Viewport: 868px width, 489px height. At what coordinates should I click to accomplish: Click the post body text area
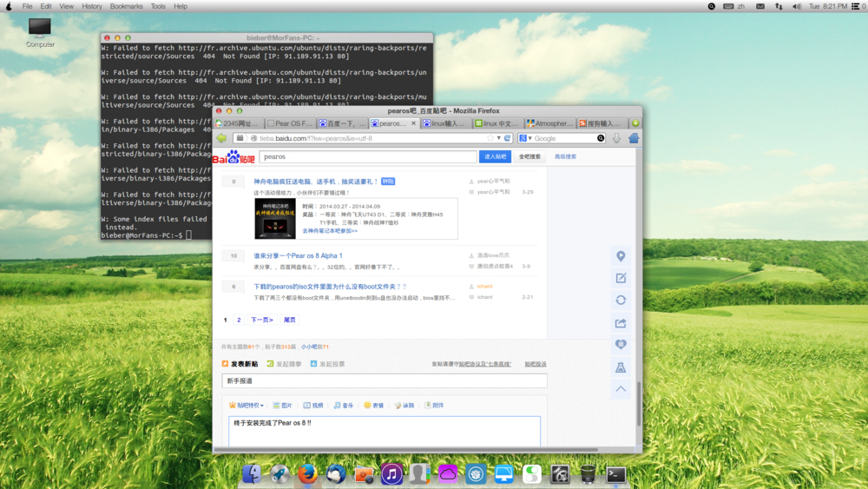click(x=385, y=432)
